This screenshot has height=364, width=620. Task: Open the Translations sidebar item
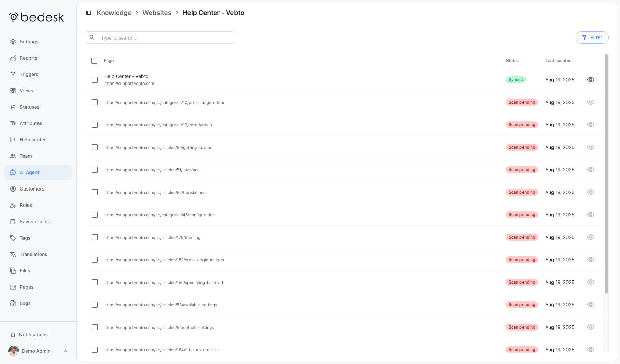38,254
